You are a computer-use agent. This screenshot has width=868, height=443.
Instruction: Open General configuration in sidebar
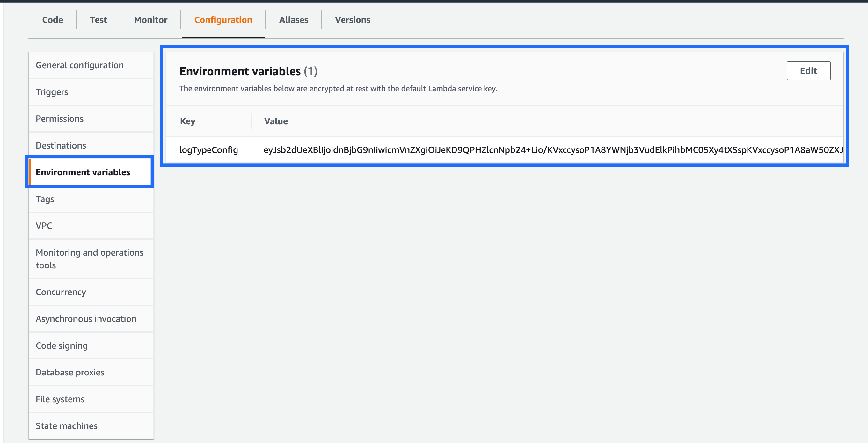pyautogui.click(x=80, y=65)
